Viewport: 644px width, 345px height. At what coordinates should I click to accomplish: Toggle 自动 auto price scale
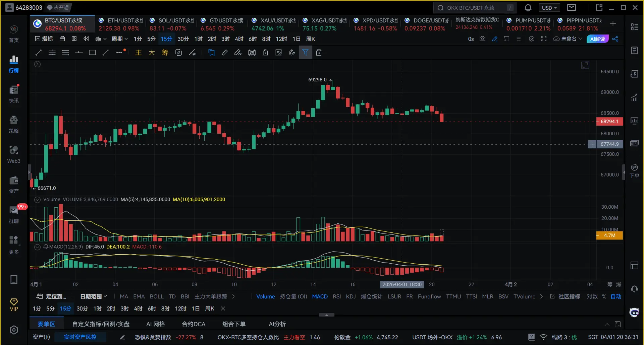pyautogui.click(x=616, y=296)
